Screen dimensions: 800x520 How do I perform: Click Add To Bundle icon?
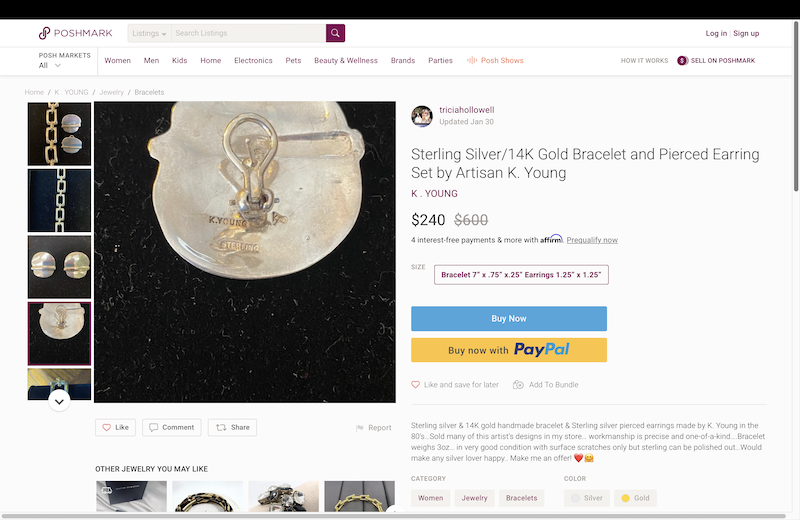[x=518, y=384]
